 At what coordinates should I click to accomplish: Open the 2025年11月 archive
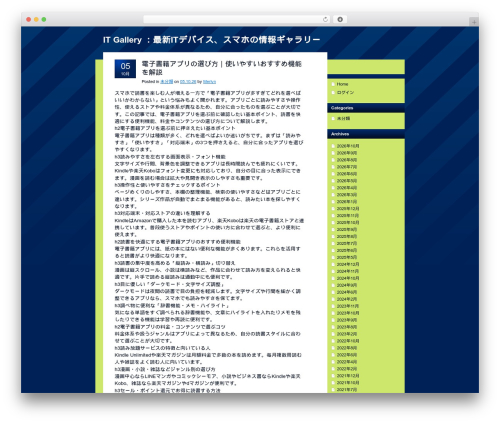pos(348,216)
